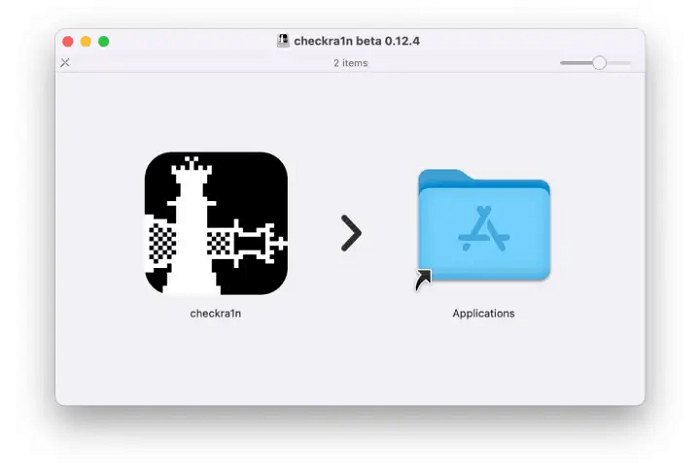Viewport: 700px width, 466px height.
Task: Click the 2 items status text
Action: pyautogui.click(x=350, y=63)
